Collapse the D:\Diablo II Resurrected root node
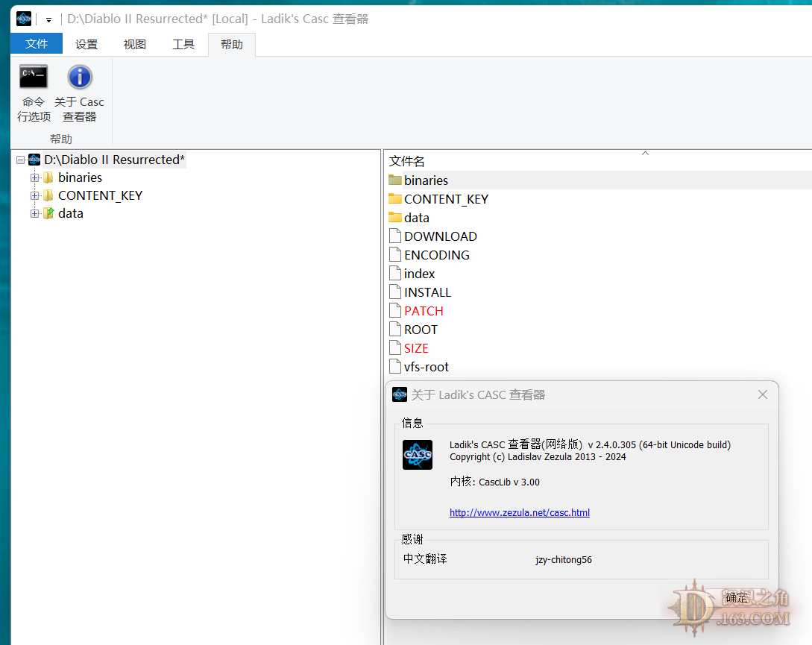The width and height of the screenshot is (812, 645). click(x=21, y=160)
